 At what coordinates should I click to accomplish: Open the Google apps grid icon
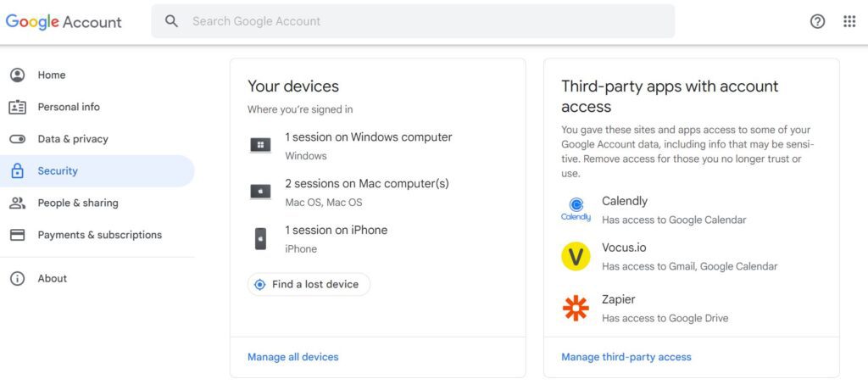pyautogui.click(x=849, y=22)
